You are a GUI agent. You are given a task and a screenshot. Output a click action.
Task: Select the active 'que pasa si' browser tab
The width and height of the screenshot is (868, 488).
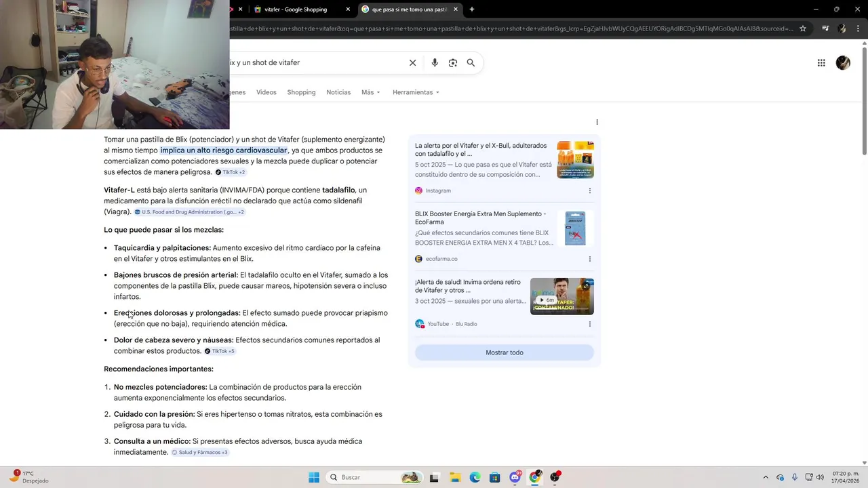(x=410, y=9)
